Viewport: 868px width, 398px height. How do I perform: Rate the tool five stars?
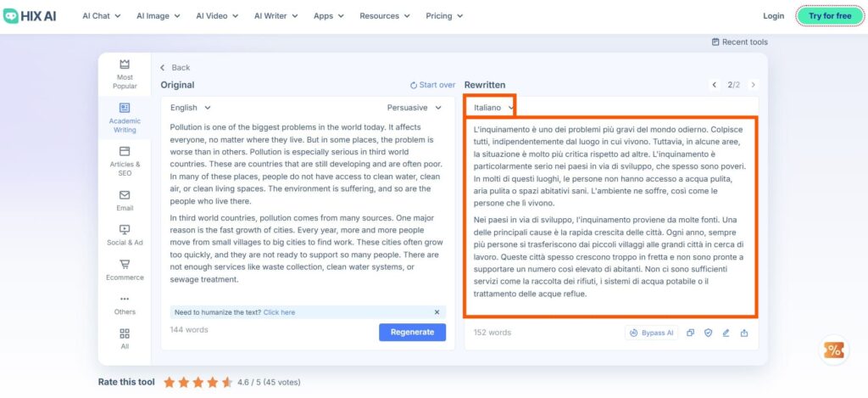coord(227,382)
